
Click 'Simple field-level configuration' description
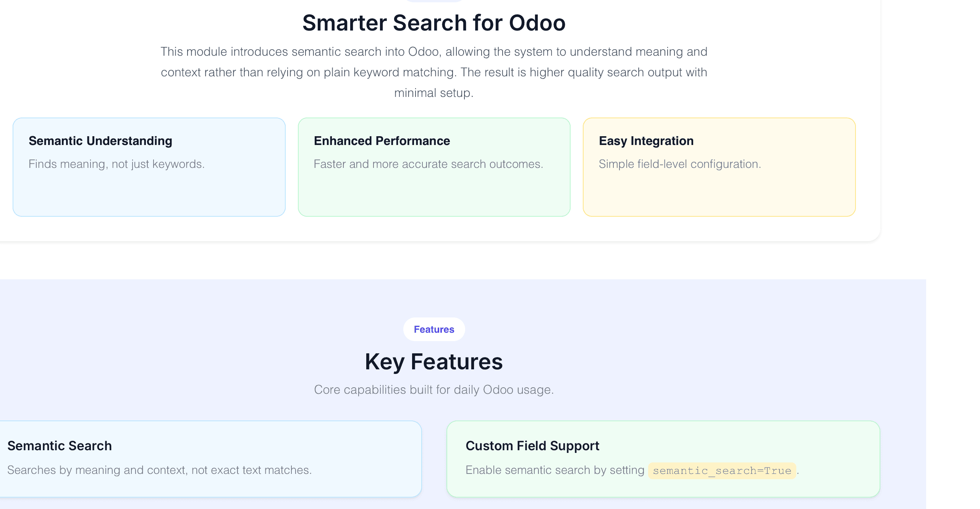pos(680,164)
